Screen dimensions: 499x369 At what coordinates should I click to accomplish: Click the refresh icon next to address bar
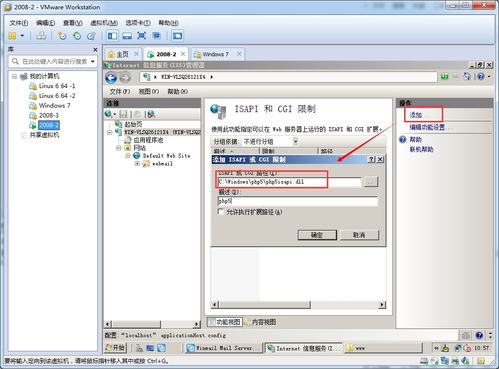click(x=444, y=77)
